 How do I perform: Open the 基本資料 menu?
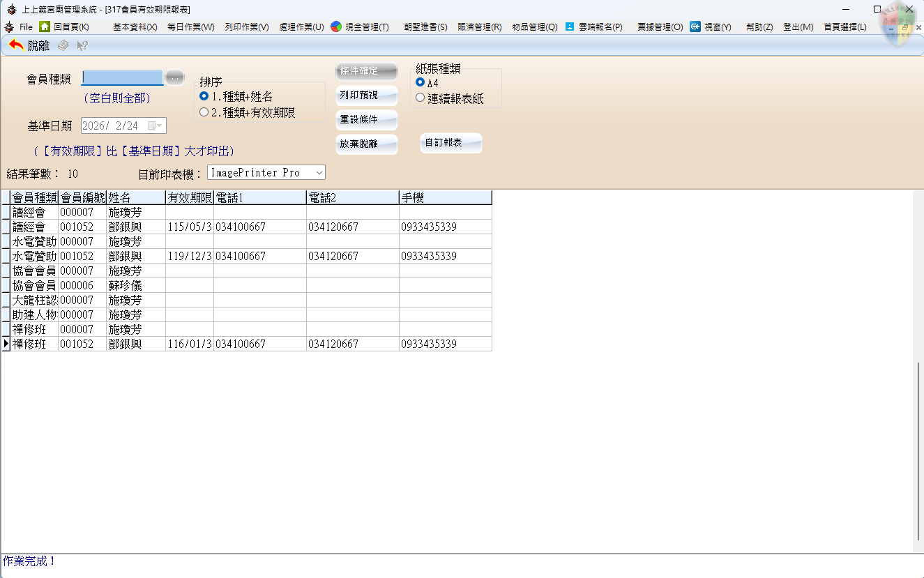pyautogui.click(x=135, y=27)
